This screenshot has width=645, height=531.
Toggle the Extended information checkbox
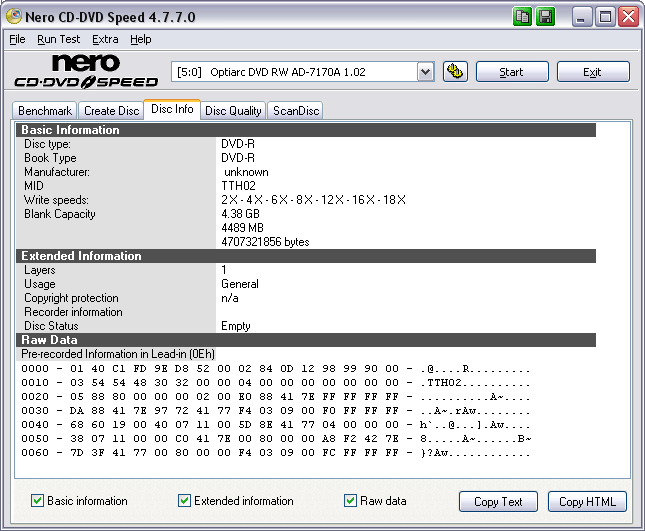pyautogui.click(x=184, y=501)
